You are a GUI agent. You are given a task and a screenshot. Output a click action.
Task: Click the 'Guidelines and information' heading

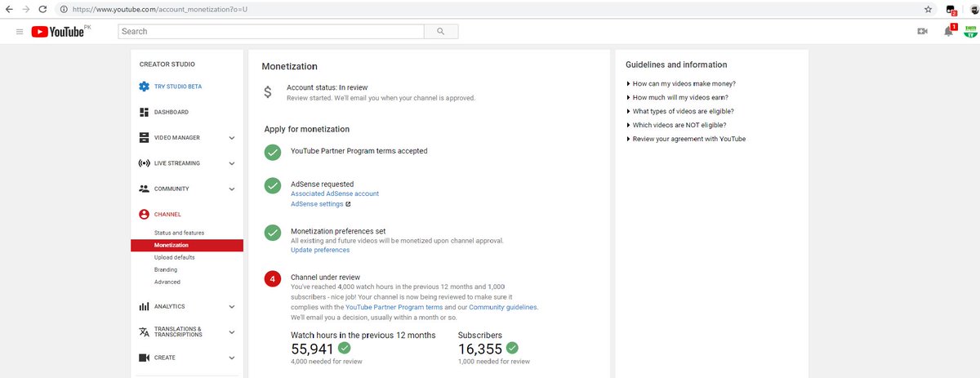[x=676, y=64]
